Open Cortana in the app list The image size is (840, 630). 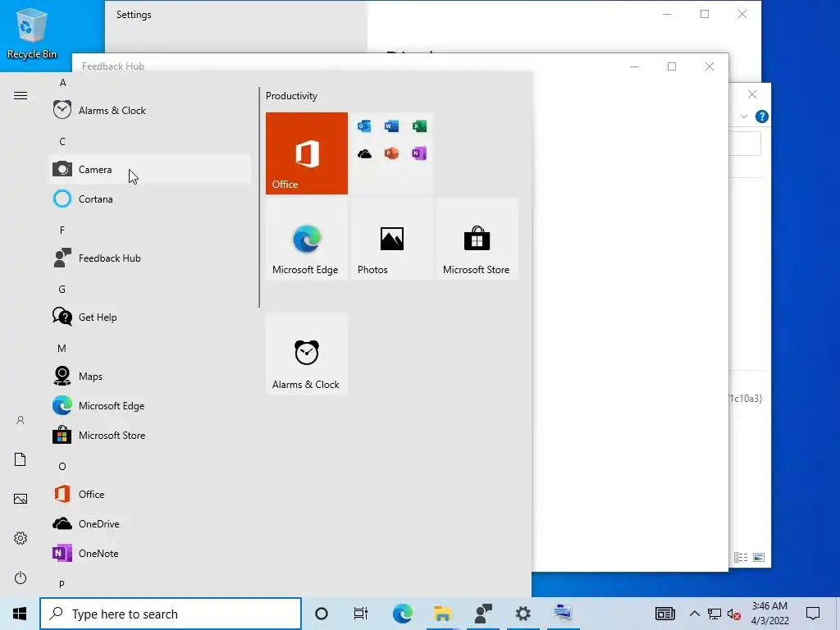150,199
